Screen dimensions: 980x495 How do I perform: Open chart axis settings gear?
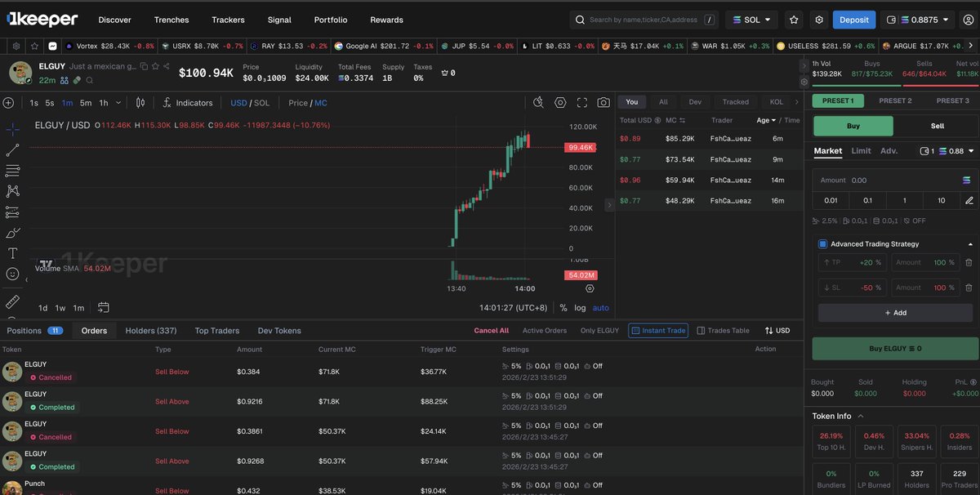[590, 288]
